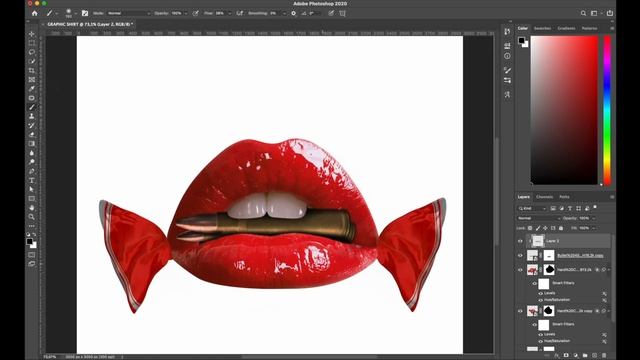
Task: Click the toolbar foreground color swatch
Action: (x=29, y=242)
